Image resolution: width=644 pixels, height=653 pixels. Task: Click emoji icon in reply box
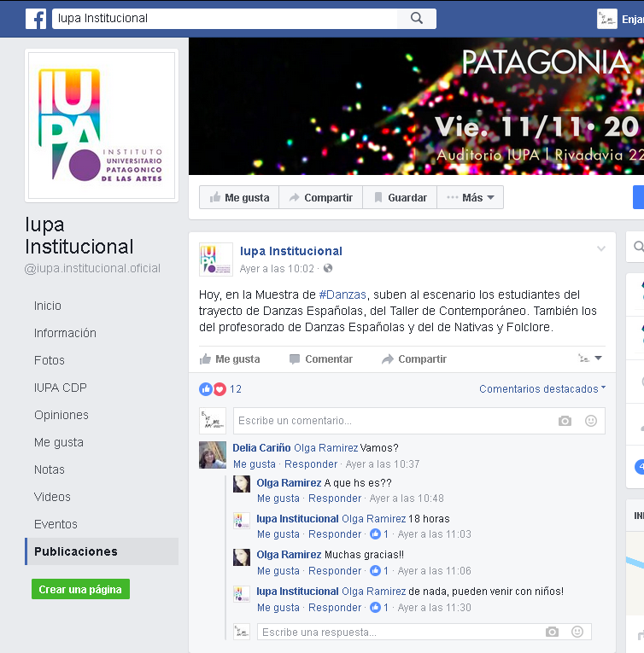577,632
